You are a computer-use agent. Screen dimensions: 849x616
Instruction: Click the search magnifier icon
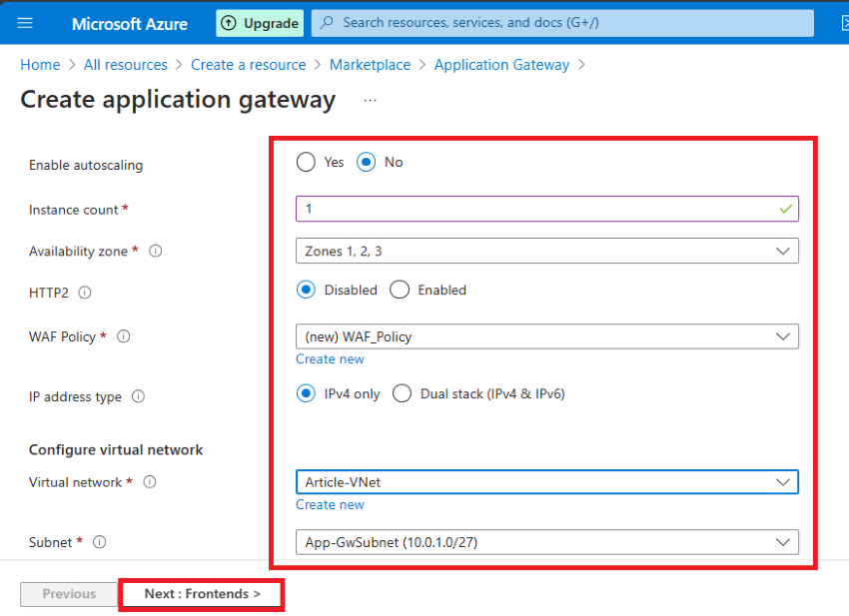click(327, 23)
